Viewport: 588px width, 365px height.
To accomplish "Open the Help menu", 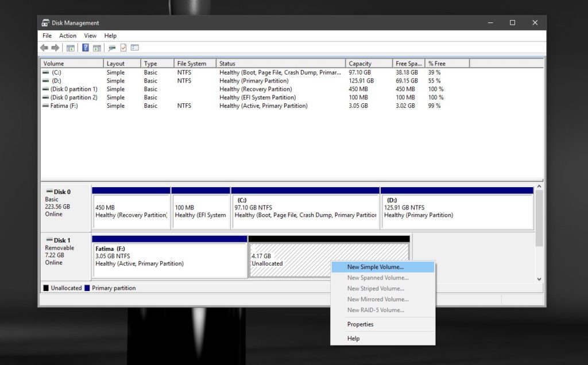I will [x=110, y=36].
